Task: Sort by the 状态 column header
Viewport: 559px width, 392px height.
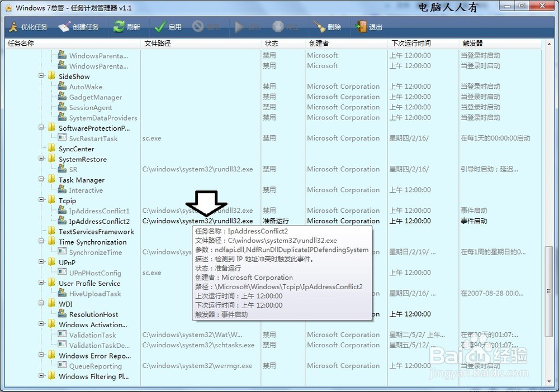Action: [283, 44]
